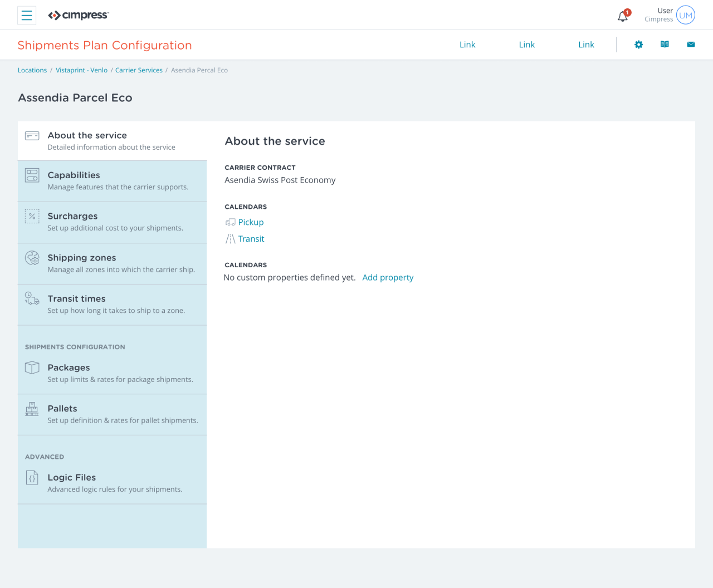The width and height of the screenshot is (713, 588).
Task: Click the Assendia Parcel Eco heading
Action: tap(75, 97)
